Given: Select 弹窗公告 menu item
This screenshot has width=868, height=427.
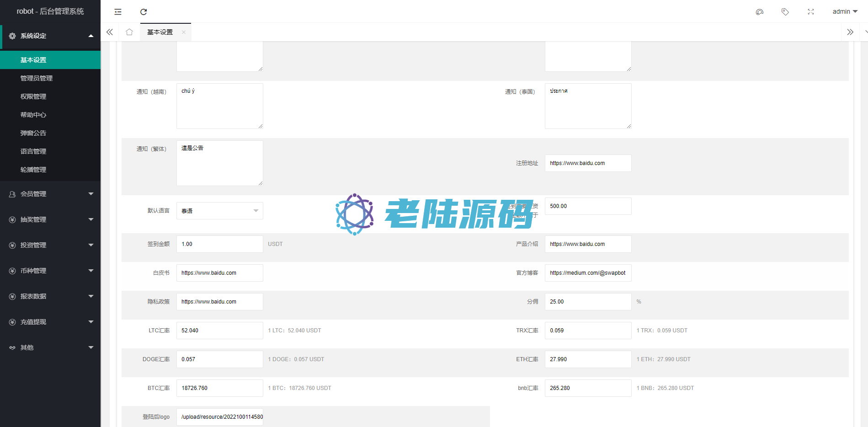Looking at the screenshot, I should point(33,133).
